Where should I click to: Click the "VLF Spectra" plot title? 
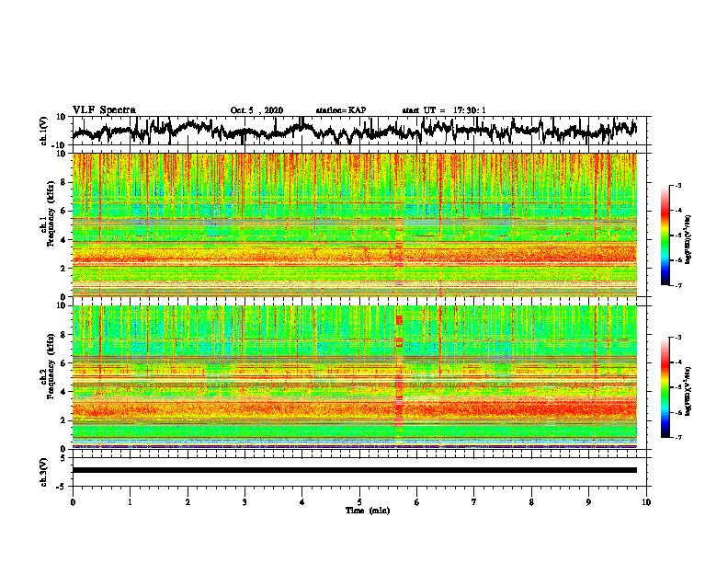[104, 110]
